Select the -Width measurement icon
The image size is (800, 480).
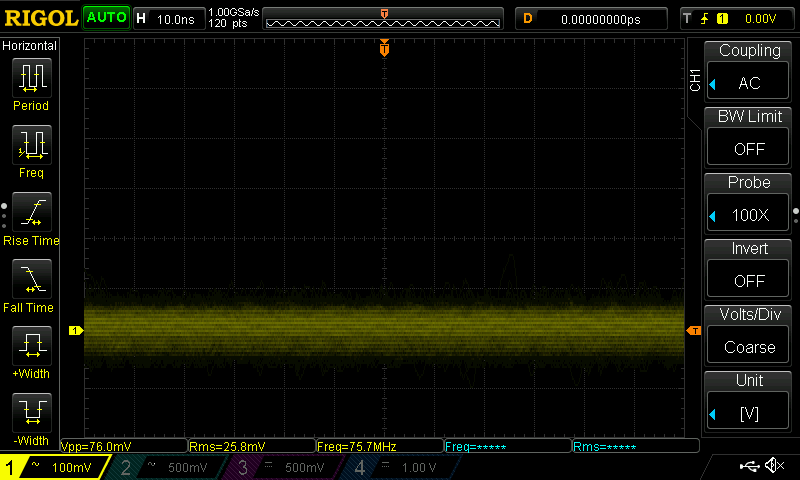click(x=31, y=413)
